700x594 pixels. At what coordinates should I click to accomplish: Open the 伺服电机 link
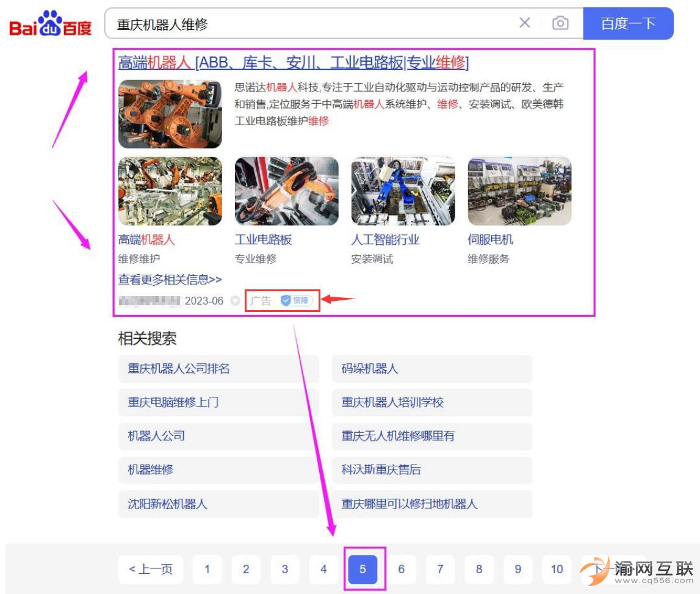[490, 240]
